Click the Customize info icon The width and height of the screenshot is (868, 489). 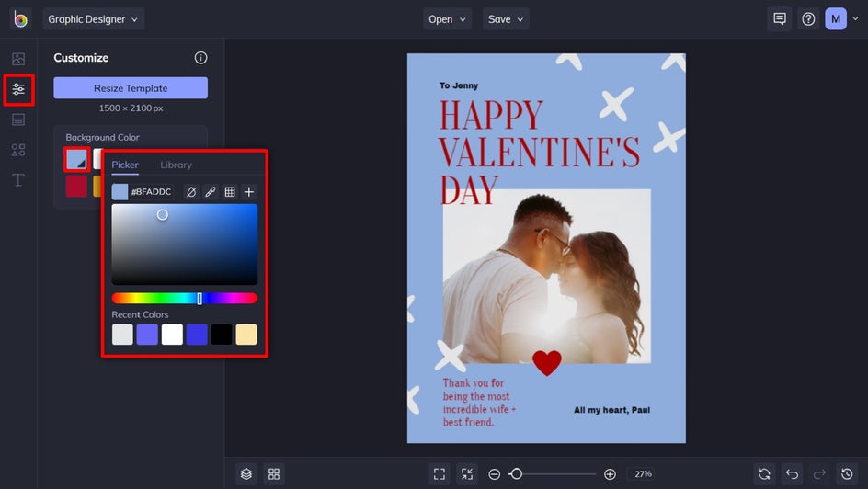click(201, 58)
